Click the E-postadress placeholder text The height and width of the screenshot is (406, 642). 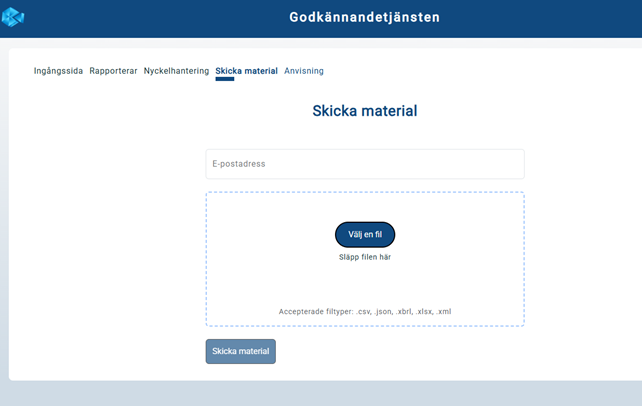coord(239,164)
